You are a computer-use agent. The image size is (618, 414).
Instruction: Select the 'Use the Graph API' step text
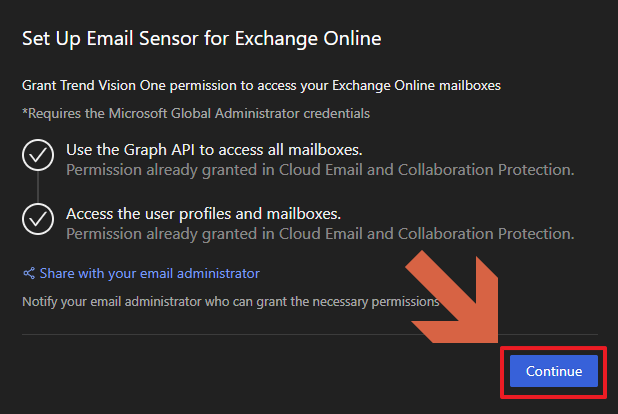point(213,150)
